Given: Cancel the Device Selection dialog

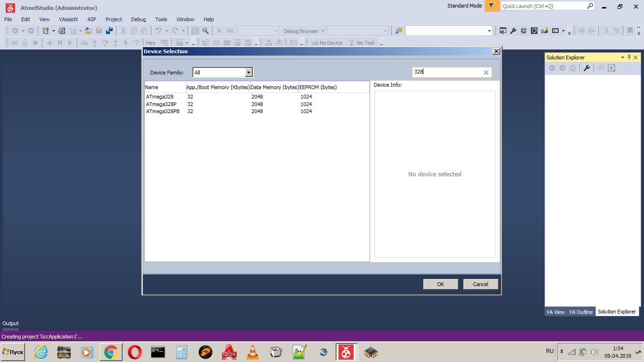Looking at the screenshot, I should (480, 284).
